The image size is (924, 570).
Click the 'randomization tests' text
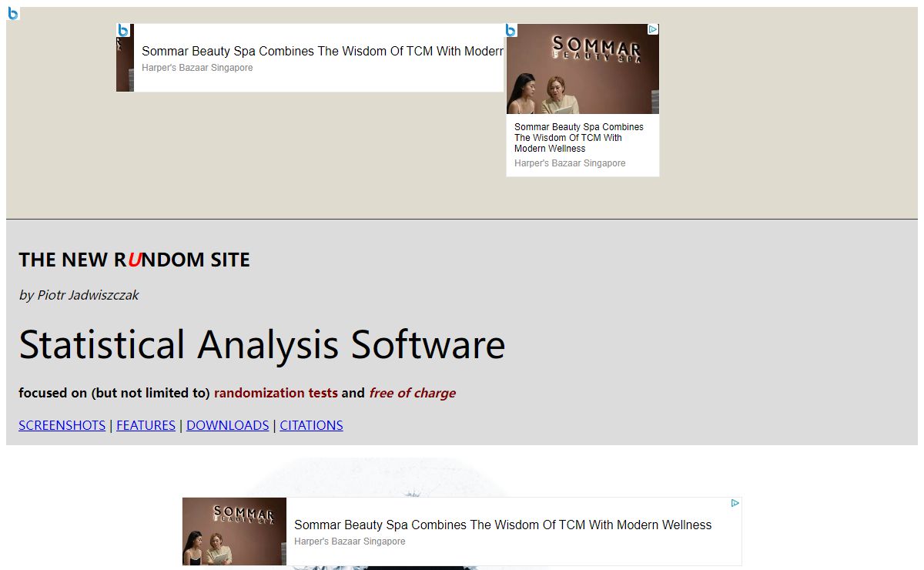pos(276,393)
